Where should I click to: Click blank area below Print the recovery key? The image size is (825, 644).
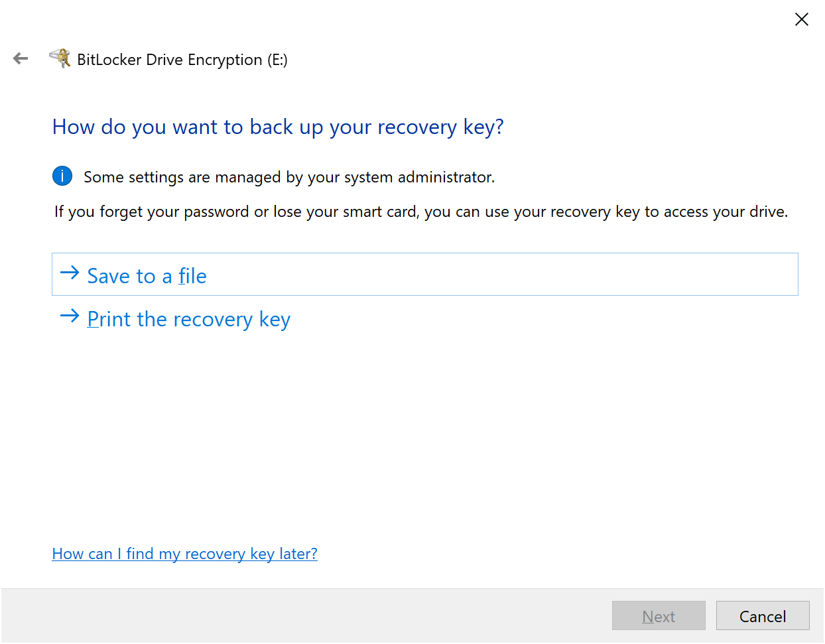point(424,431)
